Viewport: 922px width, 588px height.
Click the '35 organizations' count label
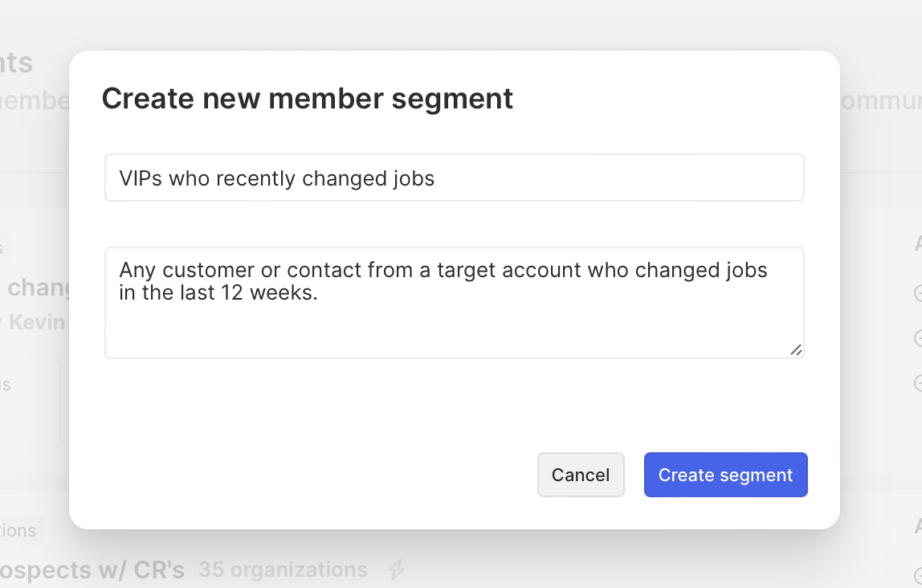pyautogui.click(x=283, y=570)
